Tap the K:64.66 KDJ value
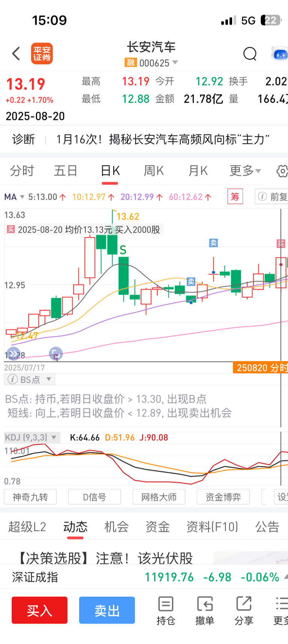The height and width of the screenshot is (644, 288). 85,438
